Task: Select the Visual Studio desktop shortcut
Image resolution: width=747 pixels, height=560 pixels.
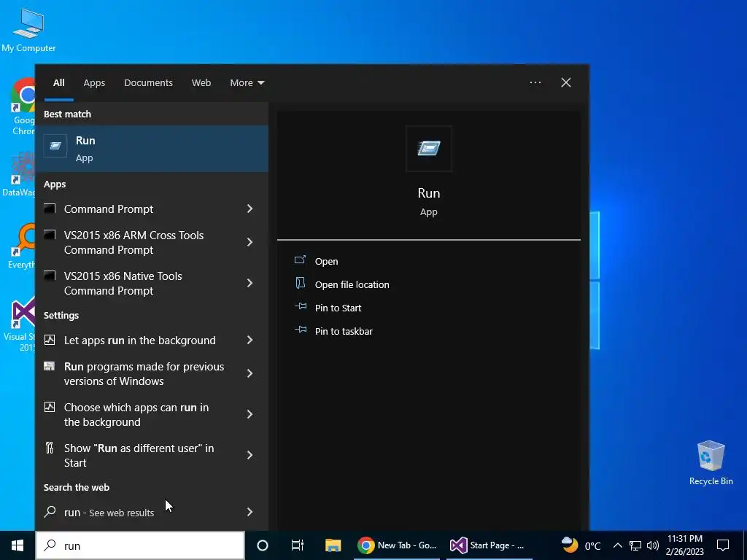Action: coord(20,324)
